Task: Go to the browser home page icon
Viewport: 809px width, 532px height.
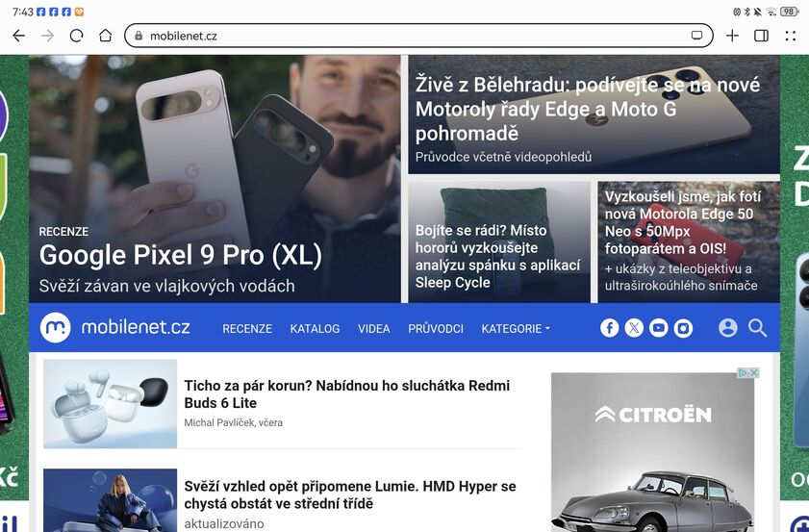Action: (x=105, y=36)
